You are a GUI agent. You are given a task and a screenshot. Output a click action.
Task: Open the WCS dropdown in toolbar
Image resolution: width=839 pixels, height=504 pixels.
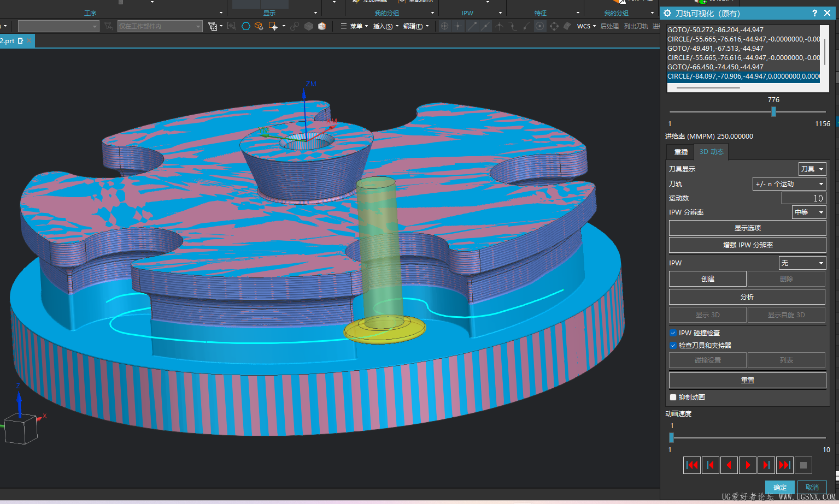point(586,26)
